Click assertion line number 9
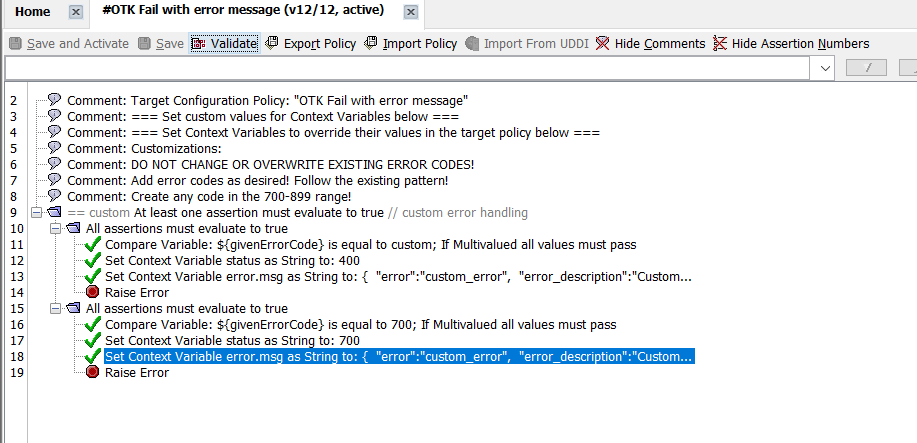 15,212
